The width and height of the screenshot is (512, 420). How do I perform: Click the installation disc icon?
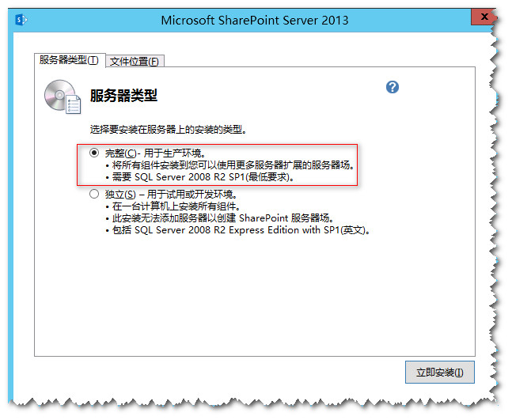coord(63,96)
